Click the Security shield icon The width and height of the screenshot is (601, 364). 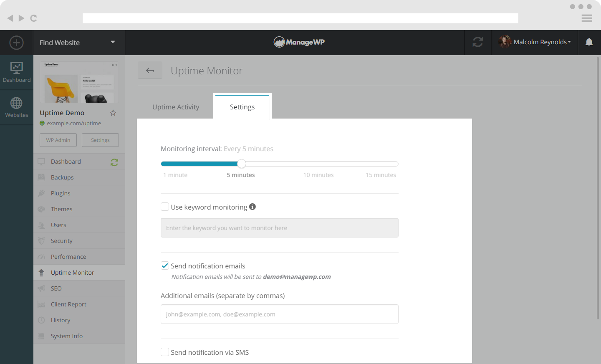[41, 241]
